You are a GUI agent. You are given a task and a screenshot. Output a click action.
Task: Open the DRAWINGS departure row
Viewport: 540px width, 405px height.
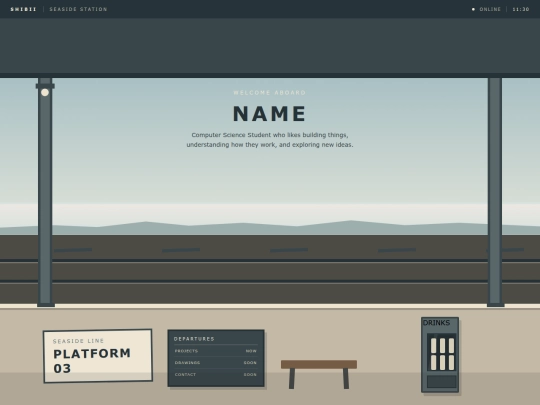[216, 363]
